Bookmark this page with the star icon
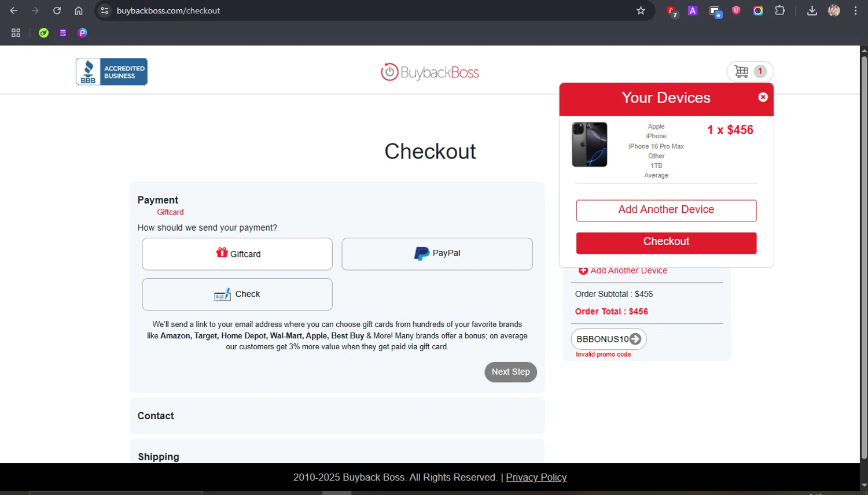Viewport: 868px width, 495px height. click(x=641, y=10)
